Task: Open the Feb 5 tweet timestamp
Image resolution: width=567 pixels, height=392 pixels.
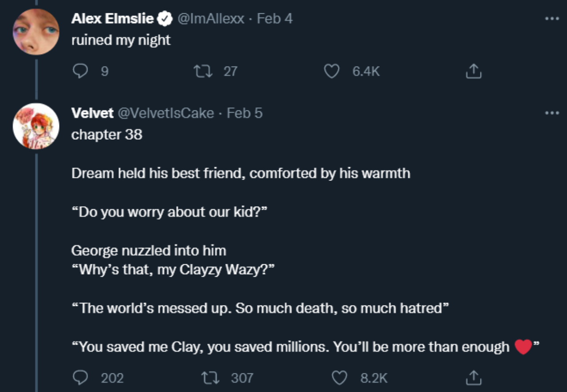Action: coord(244,113)
